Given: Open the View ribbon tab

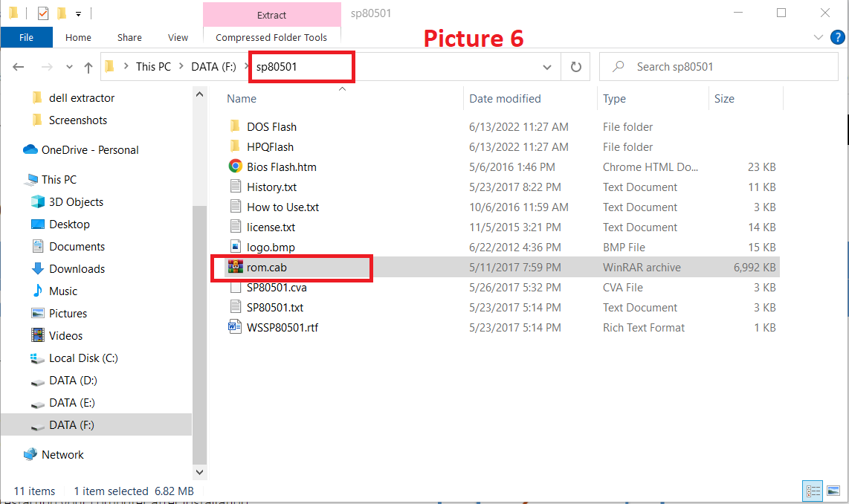Looking at the screenshot, I should [x=178, y=37].
